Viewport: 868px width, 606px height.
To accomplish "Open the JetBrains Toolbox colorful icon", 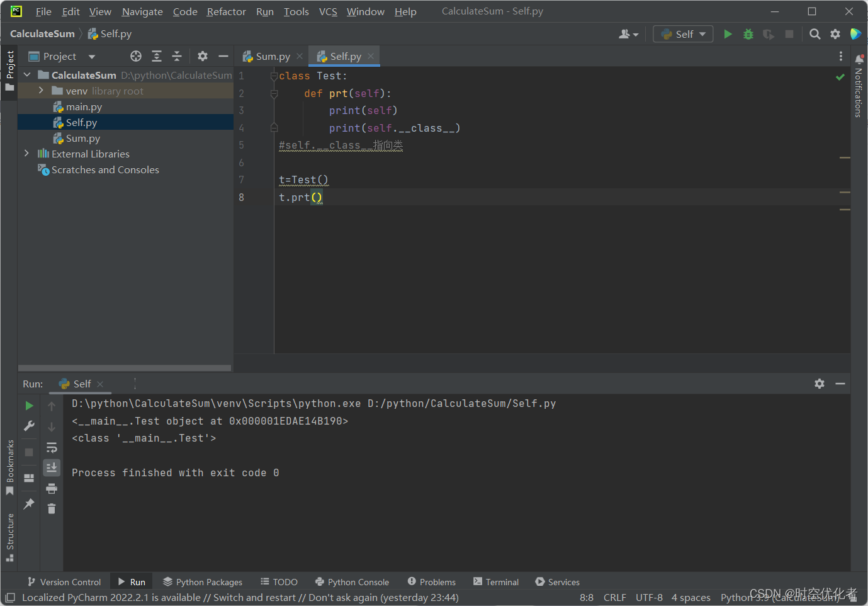I will tap(855, 34).
